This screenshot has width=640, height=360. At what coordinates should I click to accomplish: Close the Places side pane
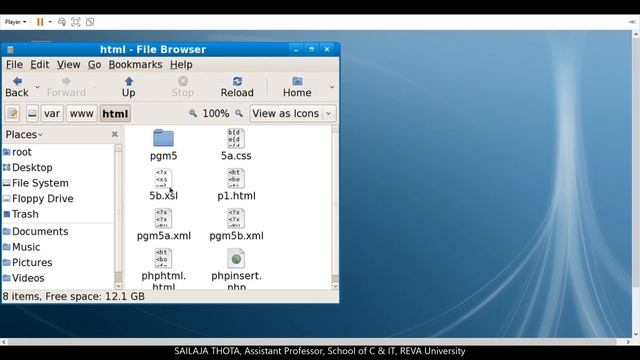(x=115, y=134)
